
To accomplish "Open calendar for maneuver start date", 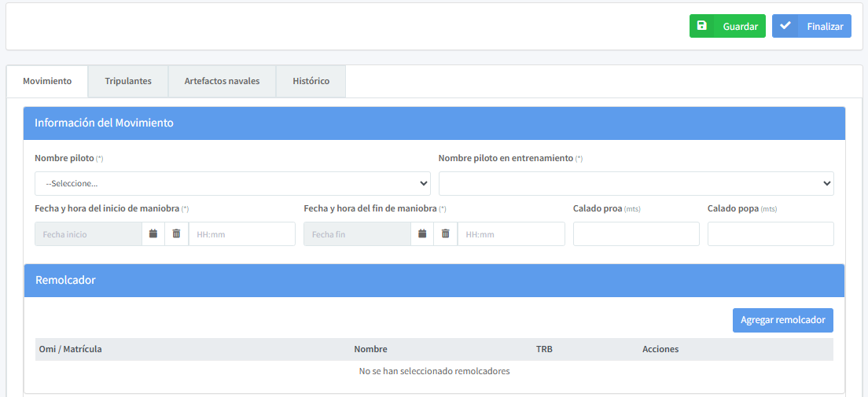I will pos(153,234).
